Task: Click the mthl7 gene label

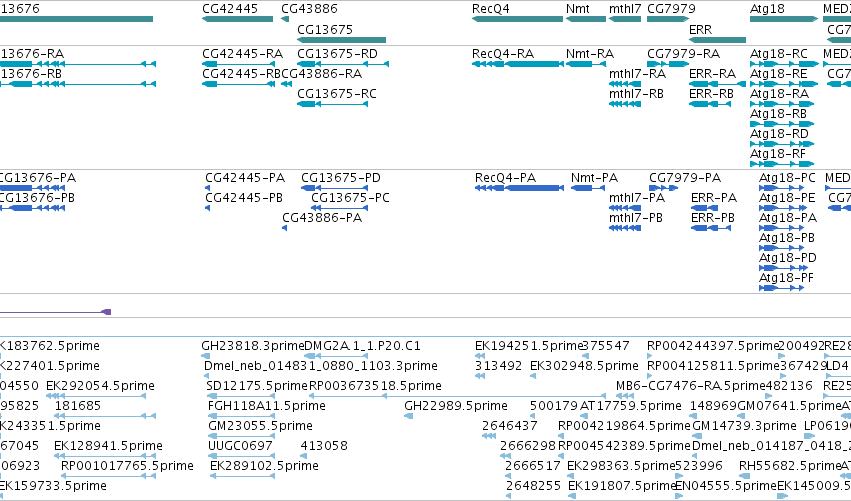Action: click(x=625, y=9)
